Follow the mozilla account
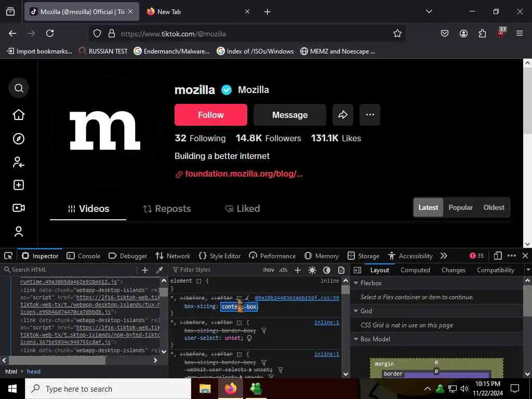Image resolution: width=532 pixels, height=399 pixels. coord(211,115)
